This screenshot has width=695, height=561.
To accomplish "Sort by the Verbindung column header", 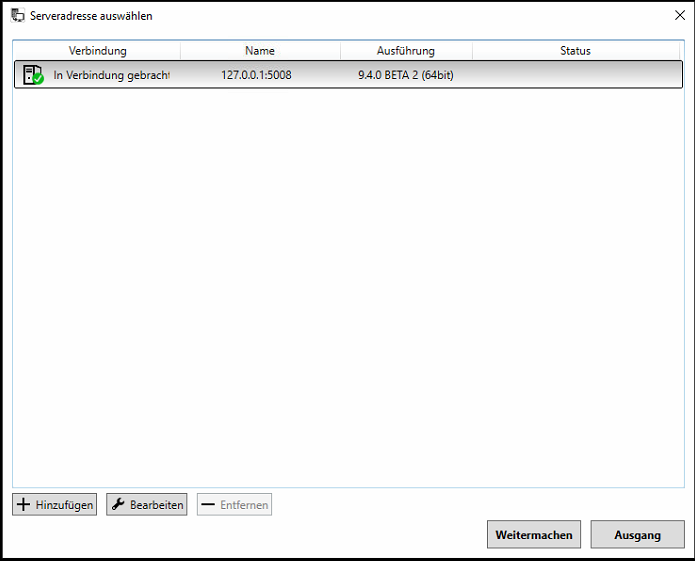I will (x=97, y=51).
